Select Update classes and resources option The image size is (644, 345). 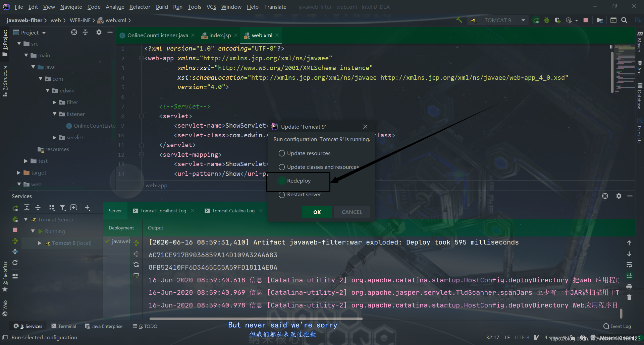pos(319,167)
